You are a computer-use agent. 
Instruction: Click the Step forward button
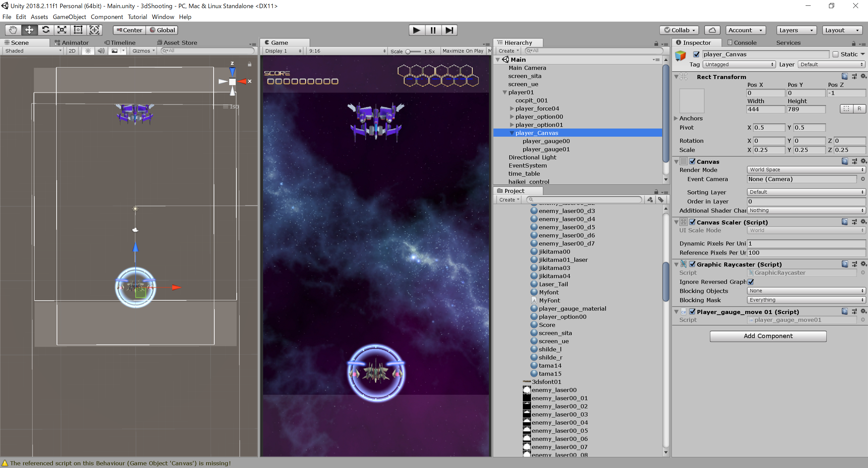[x=449, y=30]
